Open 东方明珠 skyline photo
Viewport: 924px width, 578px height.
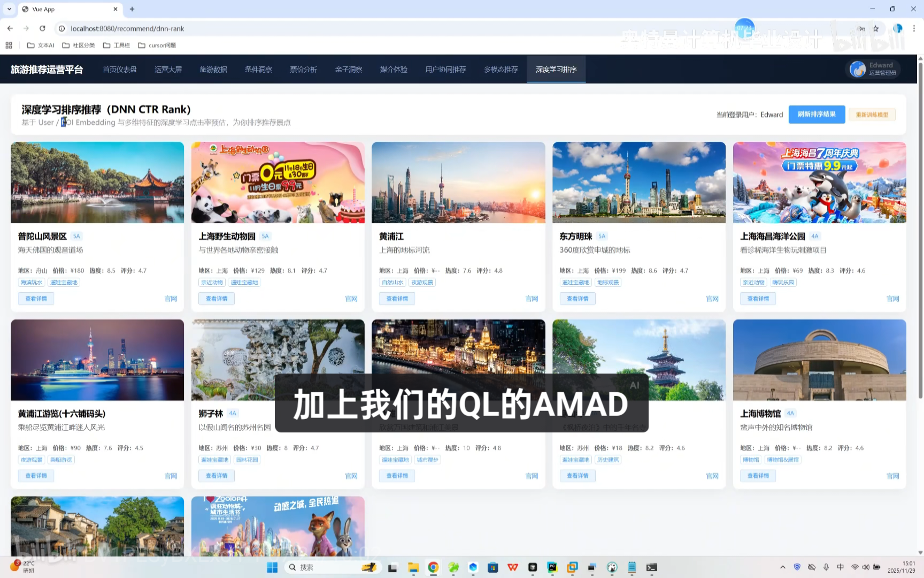(x=639, y=182)
